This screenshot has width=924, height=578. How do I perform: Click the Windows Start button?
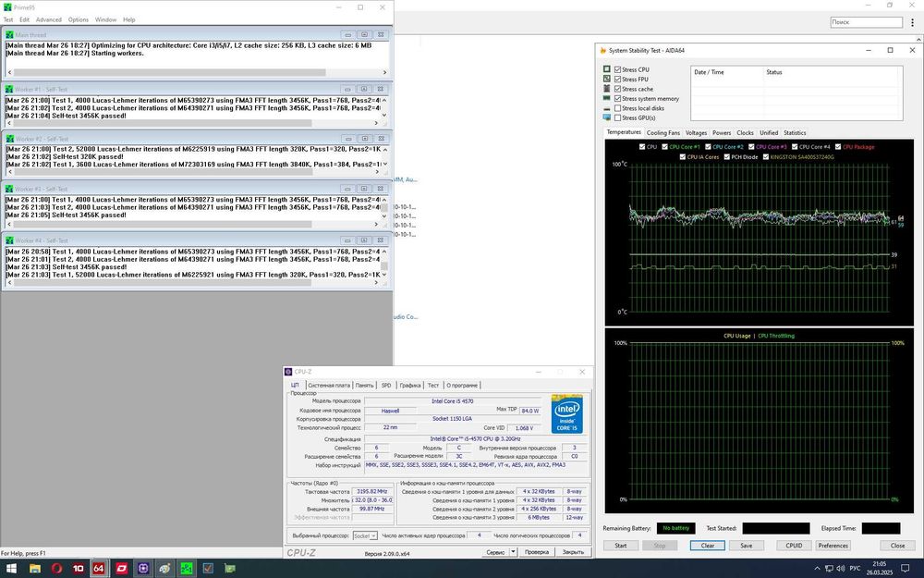point(10,568)
